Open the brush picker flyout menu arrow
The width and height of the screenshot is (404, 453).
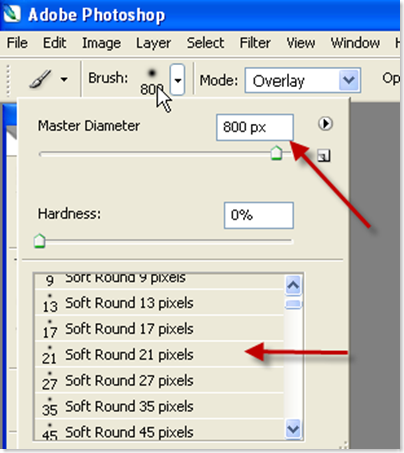coord(325,124)
